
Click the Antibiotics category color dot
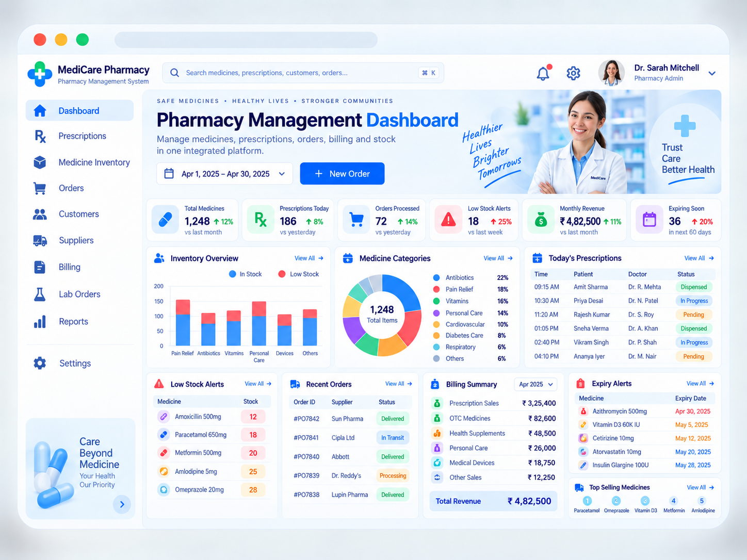[436, 277]
